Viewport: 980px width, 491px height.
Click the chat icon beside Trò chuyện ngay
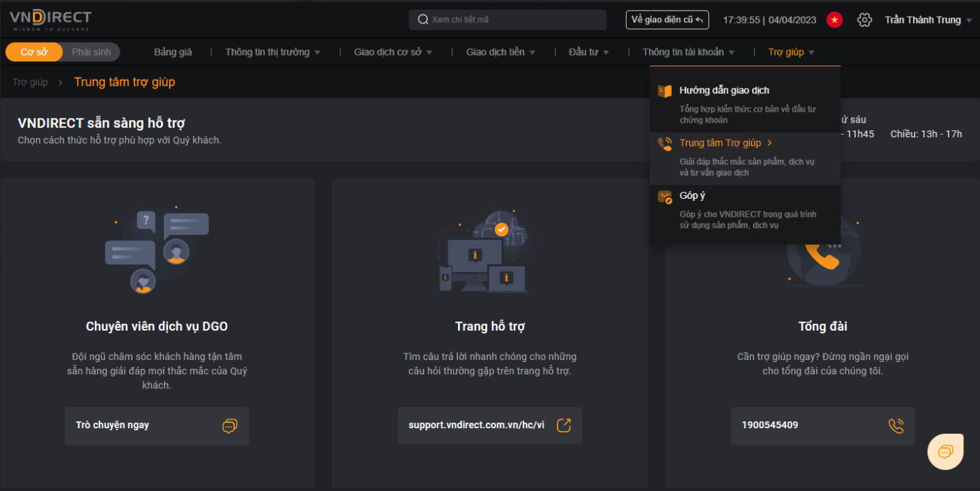point(230,425)
